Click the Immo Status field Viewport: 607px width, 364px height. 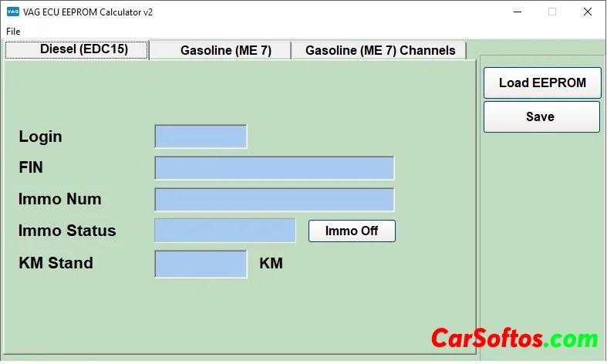[224, 231]
